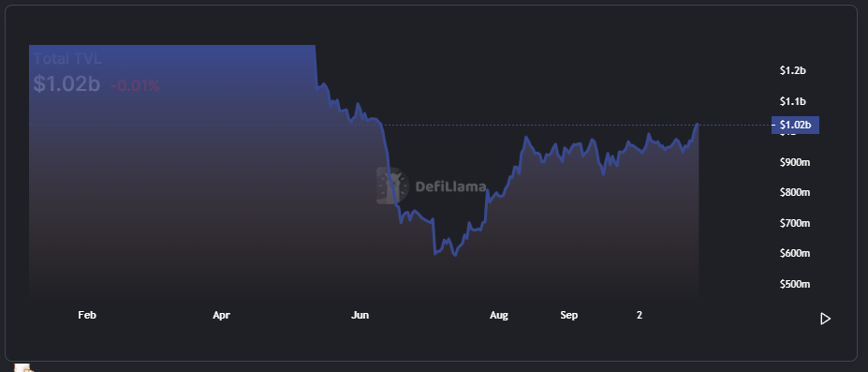Image resolution: width=868 pixels, height=372 pixels.
Task: Select the Jun marker on time axis
Action: click(360, 315)
